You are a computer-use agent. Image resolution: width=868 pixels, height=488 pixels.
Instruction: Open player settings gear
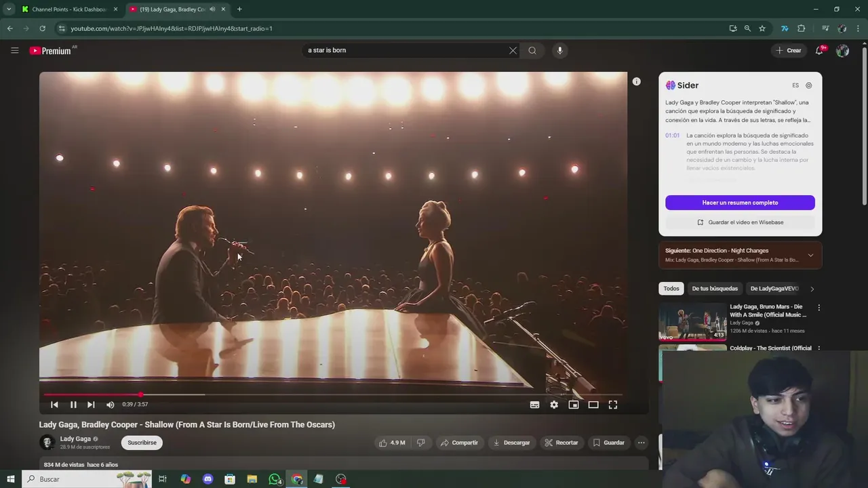tap(554, 405)
